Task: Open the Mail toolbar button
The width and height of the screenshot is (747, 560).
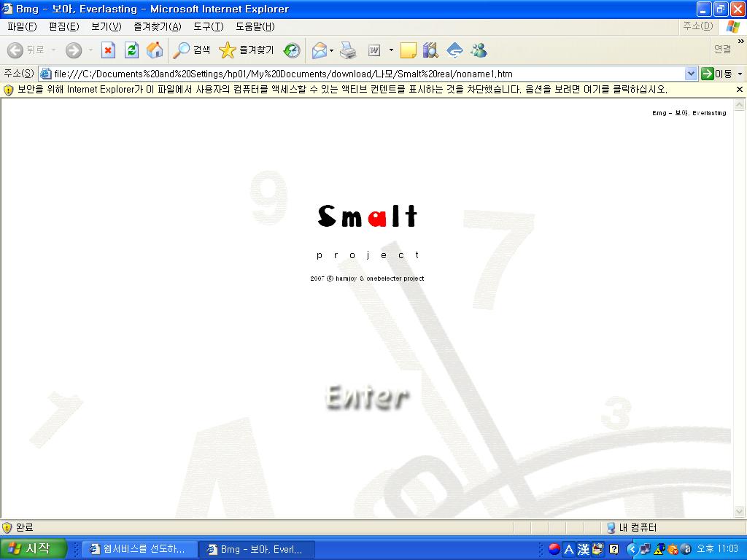Action: 319,50
